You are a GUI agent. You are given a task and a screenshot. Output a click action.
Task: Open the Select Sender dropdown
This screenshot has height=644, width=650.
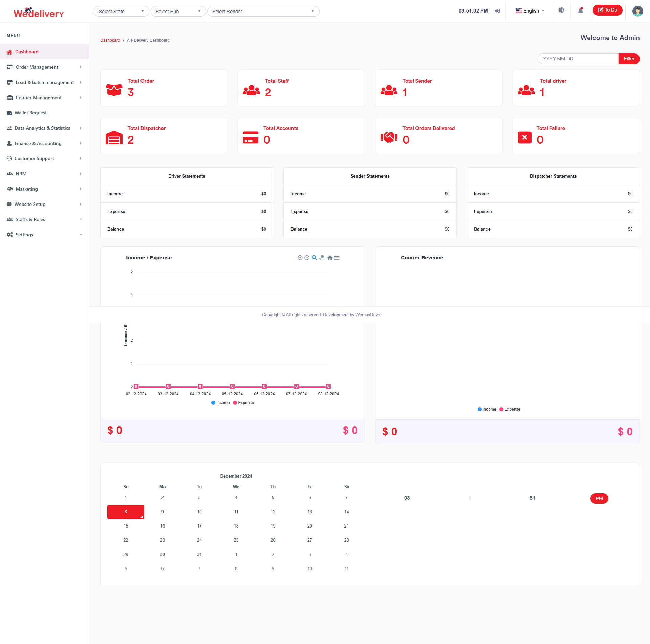(263, 12)
